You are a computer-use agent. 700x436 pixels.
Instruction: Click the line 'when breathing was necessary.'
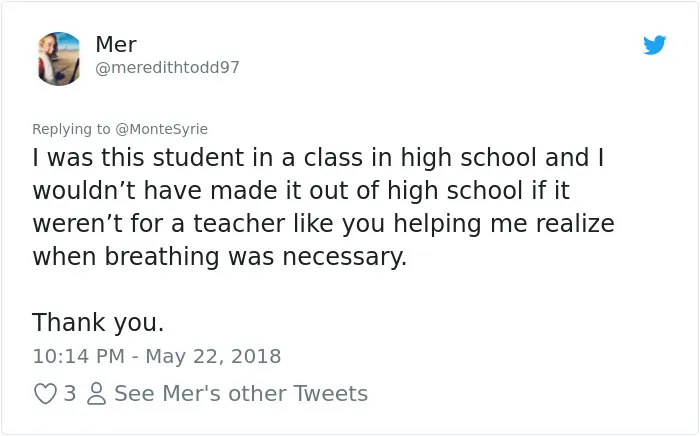[x=220, y=257]
